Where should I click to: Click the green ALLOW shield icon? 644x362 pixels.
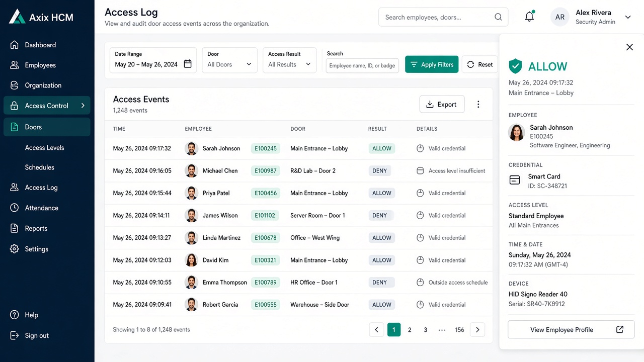click(515, 66)
